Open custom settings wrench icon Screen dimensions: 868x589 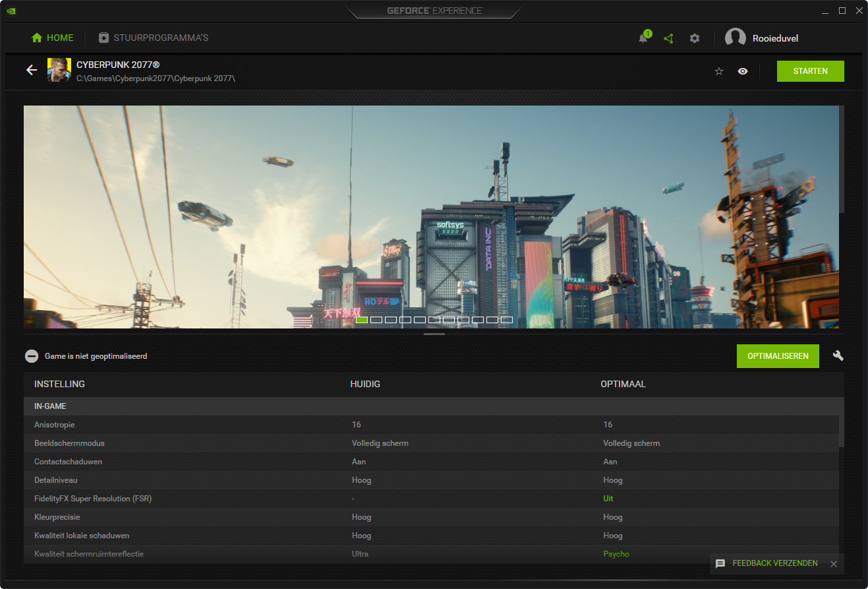click(x=838, y=356)
